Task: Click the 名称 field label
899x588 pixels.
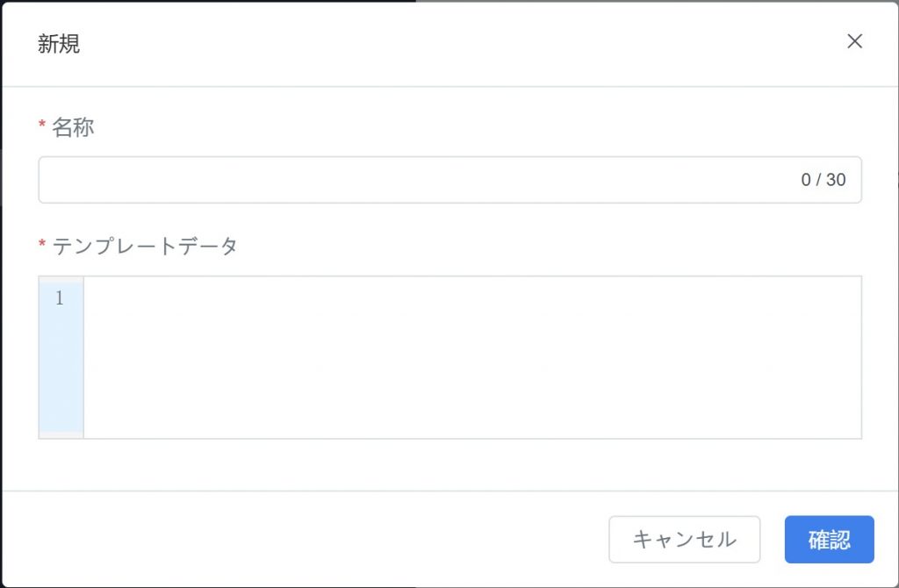Action: click(x=73, y=127)
